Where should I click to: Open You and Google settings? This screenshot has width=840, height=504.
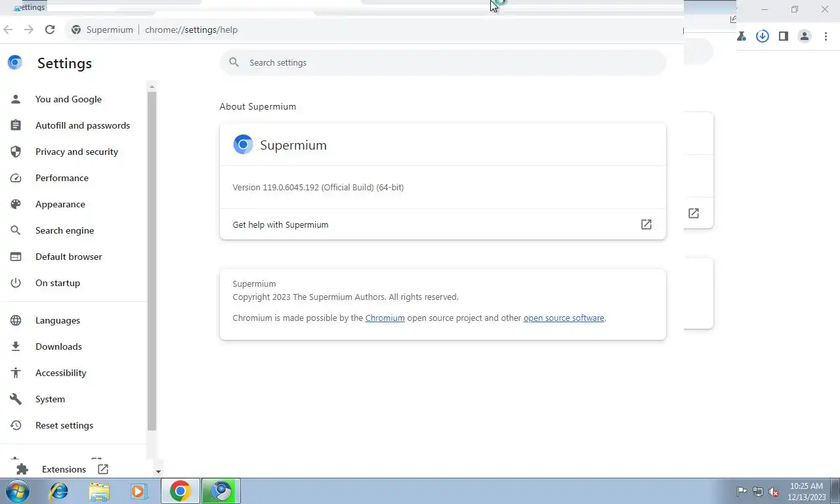point(68,99)
